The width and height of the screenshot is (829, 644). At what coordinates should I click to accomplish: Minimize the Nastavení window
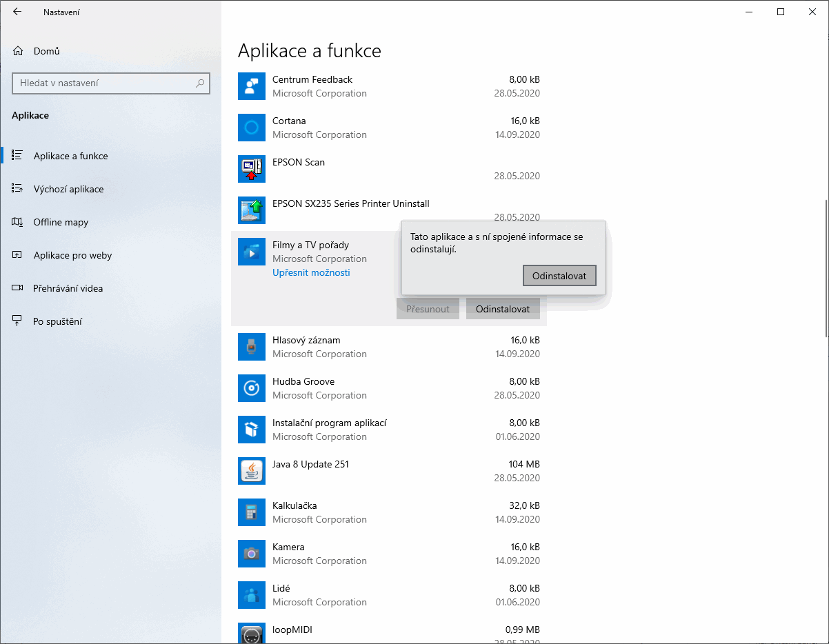point(749,12)
